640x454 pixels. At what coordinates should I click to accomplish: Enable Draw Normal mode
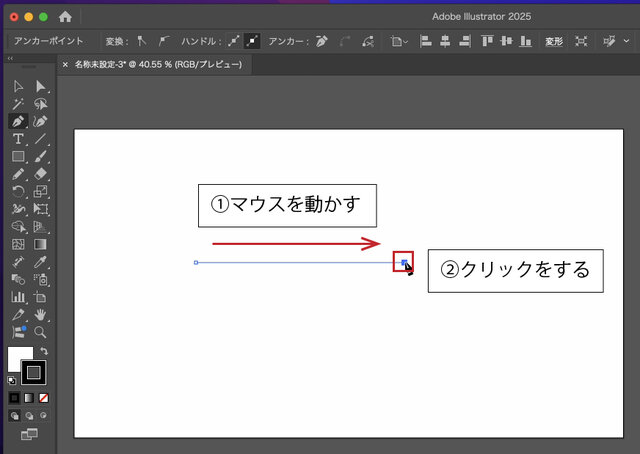(x=14, y=416)
